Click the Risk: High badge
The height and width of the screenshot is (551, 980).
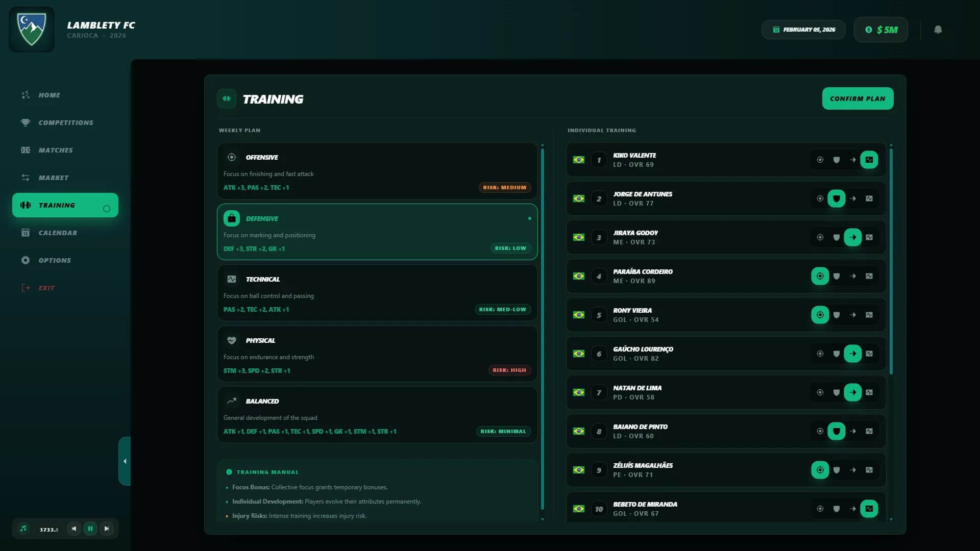[509, 370]
